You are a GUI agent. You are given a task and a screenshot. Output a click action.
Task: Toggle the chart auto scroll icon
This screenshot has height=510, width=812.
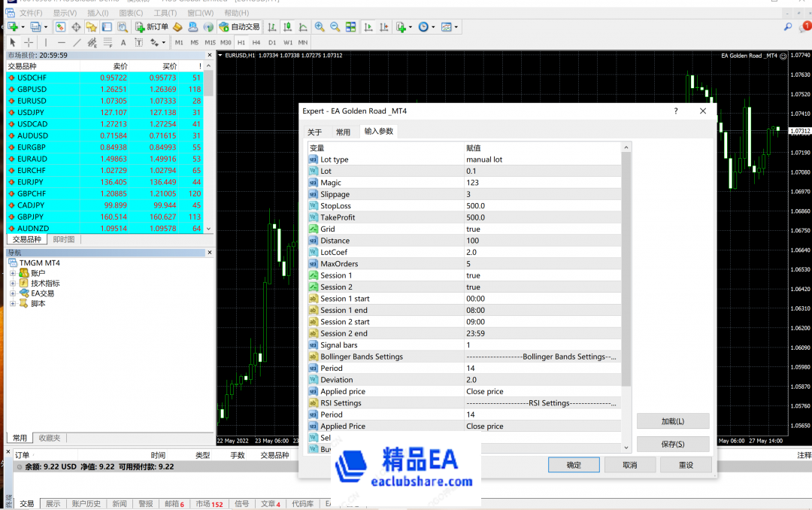click(368, 27)
